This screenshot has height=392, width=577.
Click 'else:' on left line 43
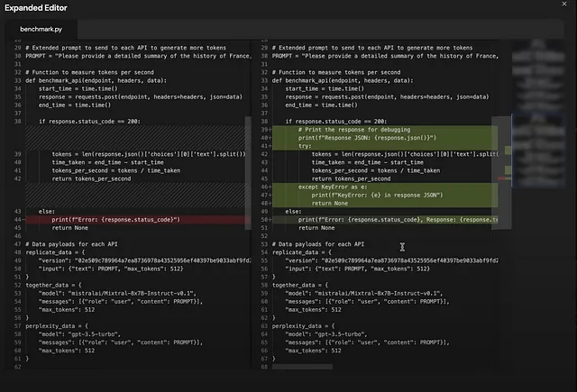tap(47, 212)
